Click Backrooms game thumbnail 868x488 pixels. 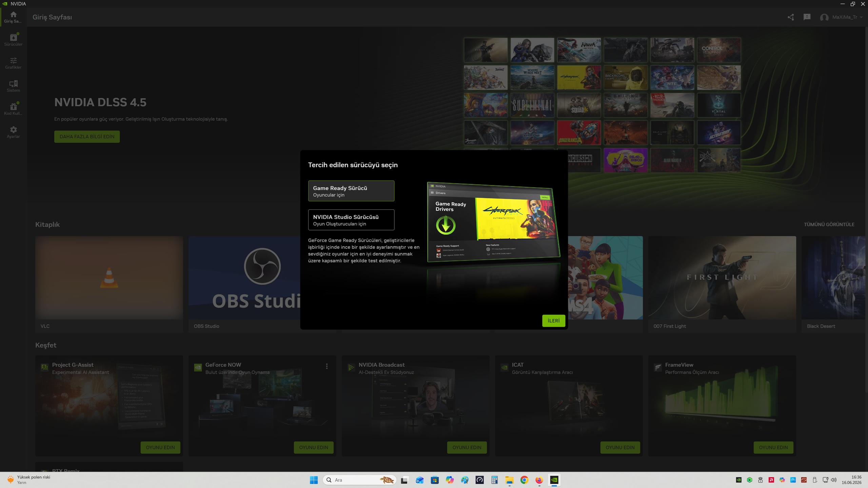626,78
